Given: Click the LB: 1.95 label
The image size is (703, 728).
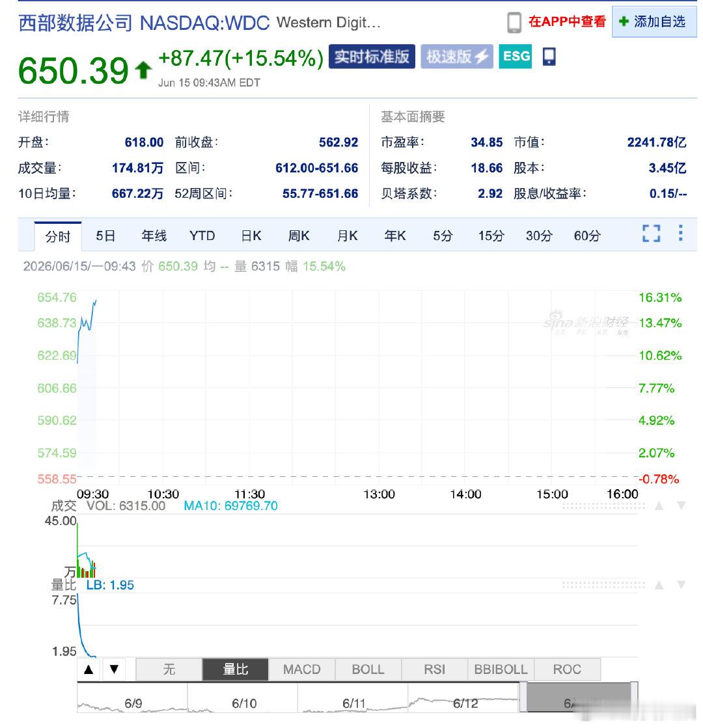Looking at the screenshot, I should (x=110, y=586).
